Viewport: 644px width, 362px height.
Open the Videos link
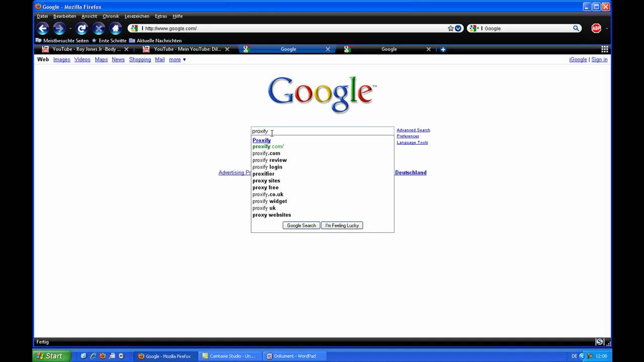83,59
